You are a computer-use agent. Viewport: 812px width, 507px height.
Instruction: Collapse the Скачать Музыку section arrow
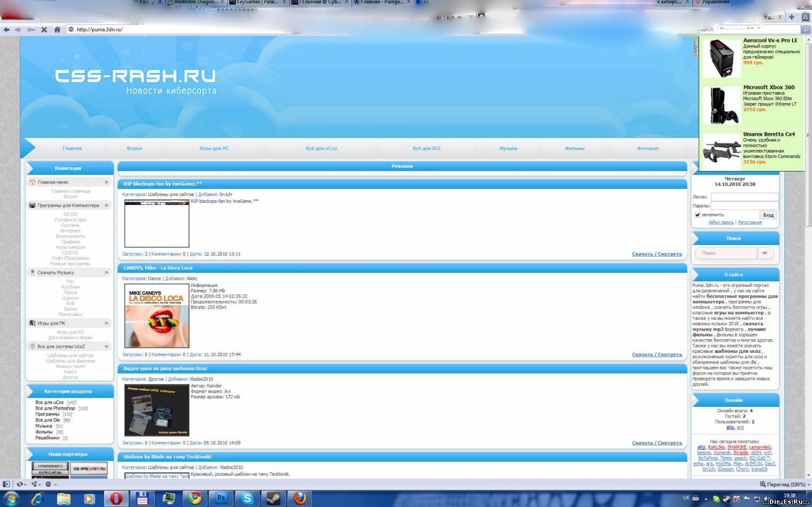coord(106,273)
